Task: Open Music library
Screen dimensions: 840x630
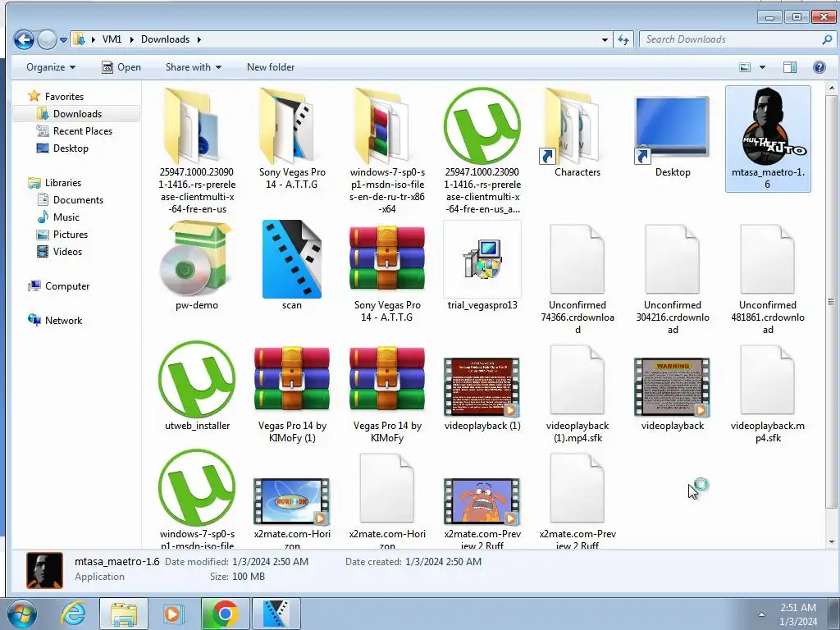Action: pyautogui.click(x=66, y=217)
